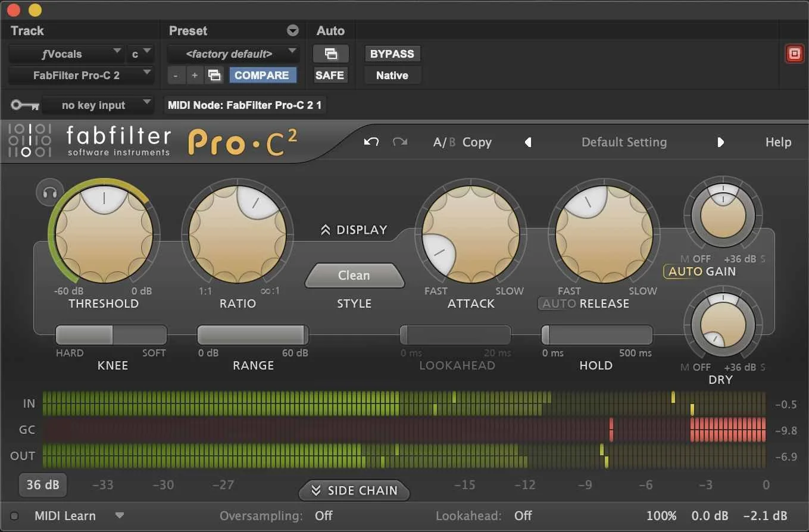809x532 pixels.
Task: Click the redo arrow icon
Action: pos(399,142)
